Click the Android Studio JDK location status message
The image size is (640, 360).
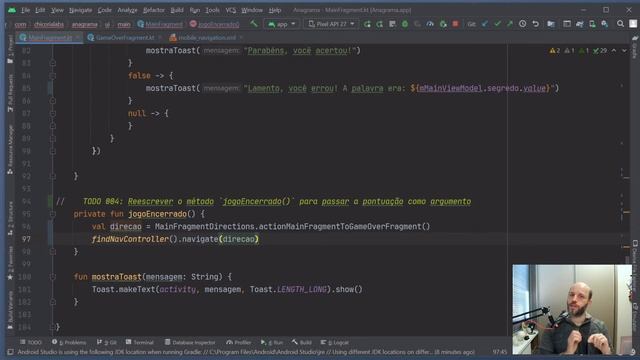pyautogui.click(x=246, y=352)
